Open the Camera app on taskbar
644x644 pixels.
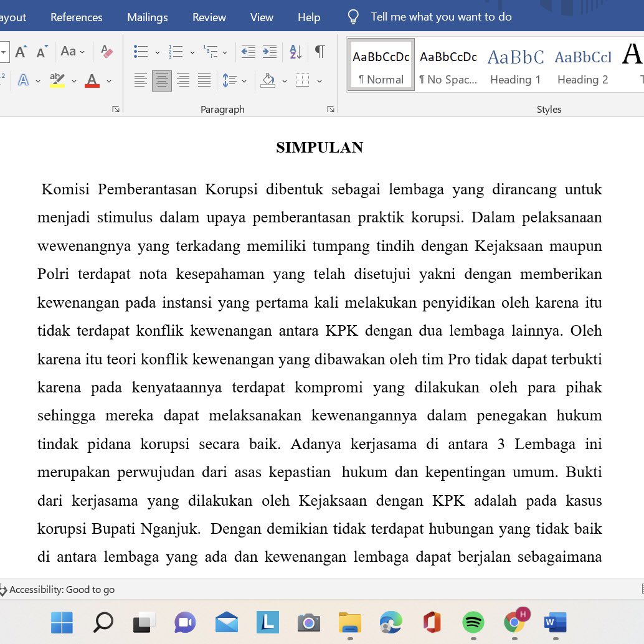coord(309,622)
